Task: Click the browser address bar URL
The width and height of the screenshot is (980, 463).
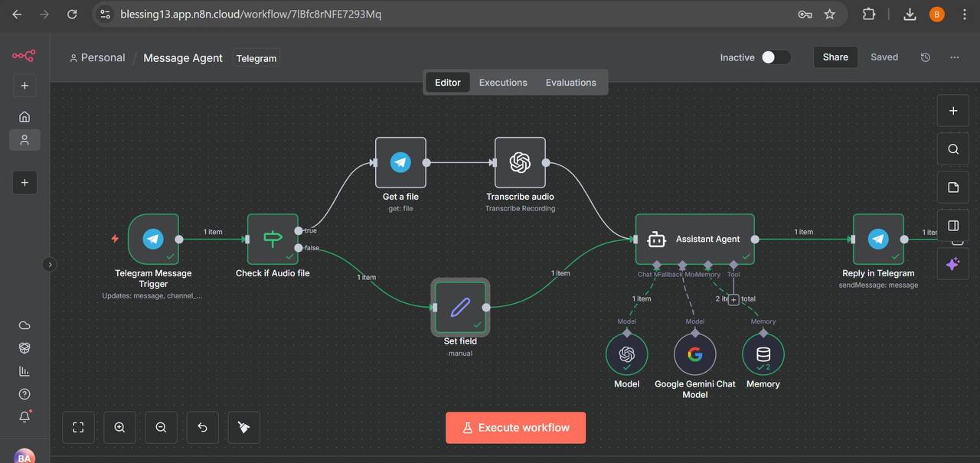Action: (250, 14)
